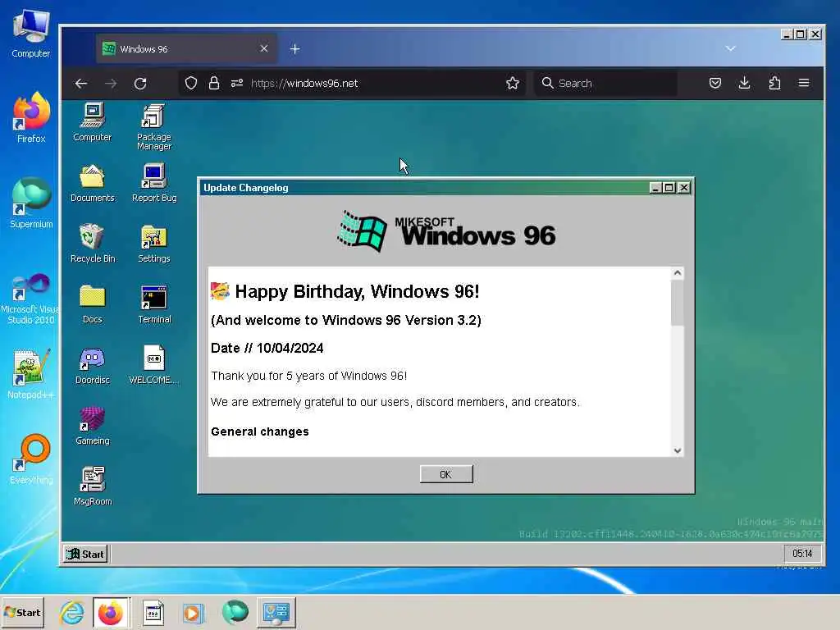Launch the Gameing shortcut icon
Image resolution: width=840 pixels, height=630 pixels.
tap(92, 426)
